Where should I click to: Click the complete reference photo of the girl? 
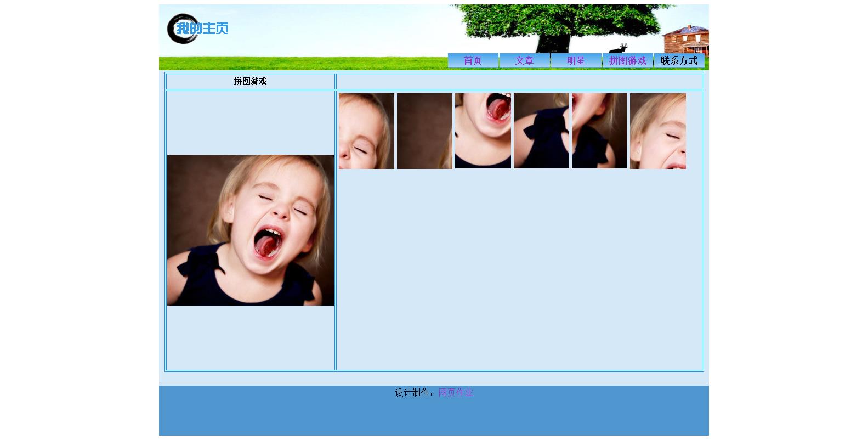251,230
